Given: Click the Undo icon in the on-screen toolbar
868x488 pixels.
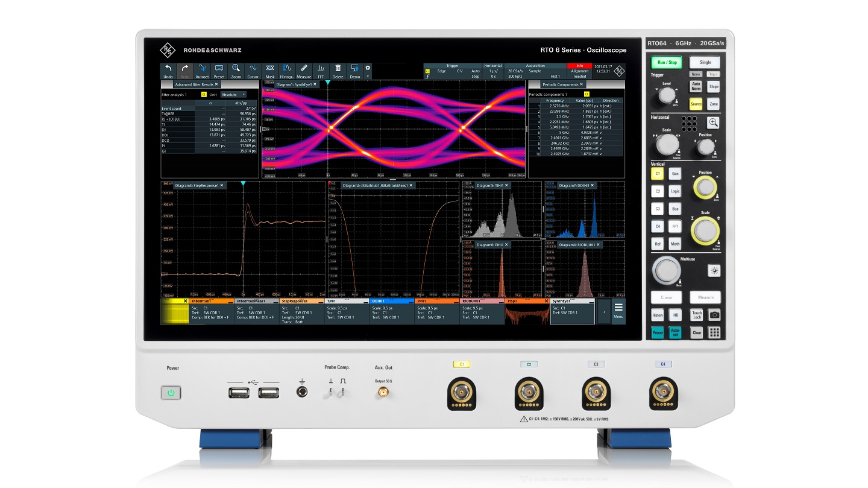Looking at the screenshot, I should 168,71.
